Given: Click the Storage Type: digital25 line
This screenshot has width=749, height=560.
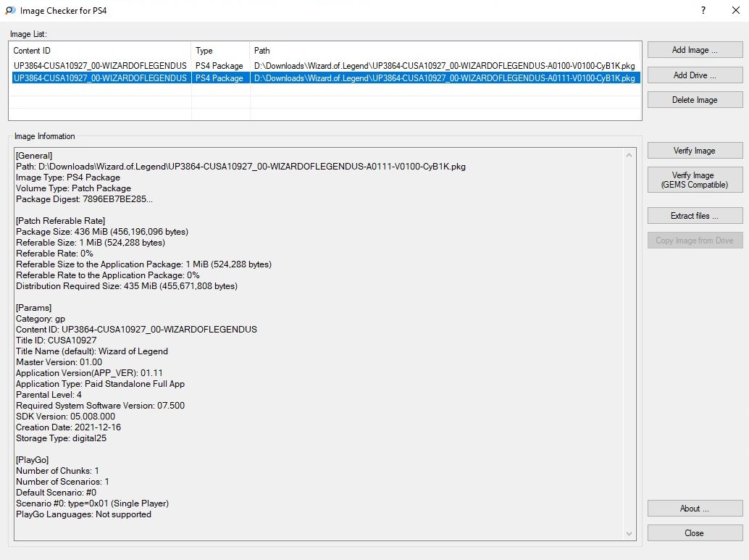Looking at the screenshot, I should tap(61, 438).
